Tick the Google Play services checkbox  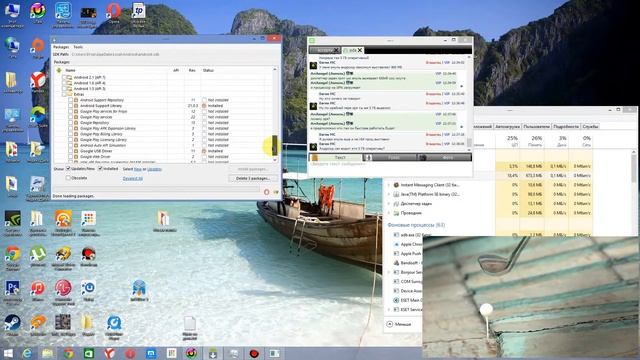point(70,117)
